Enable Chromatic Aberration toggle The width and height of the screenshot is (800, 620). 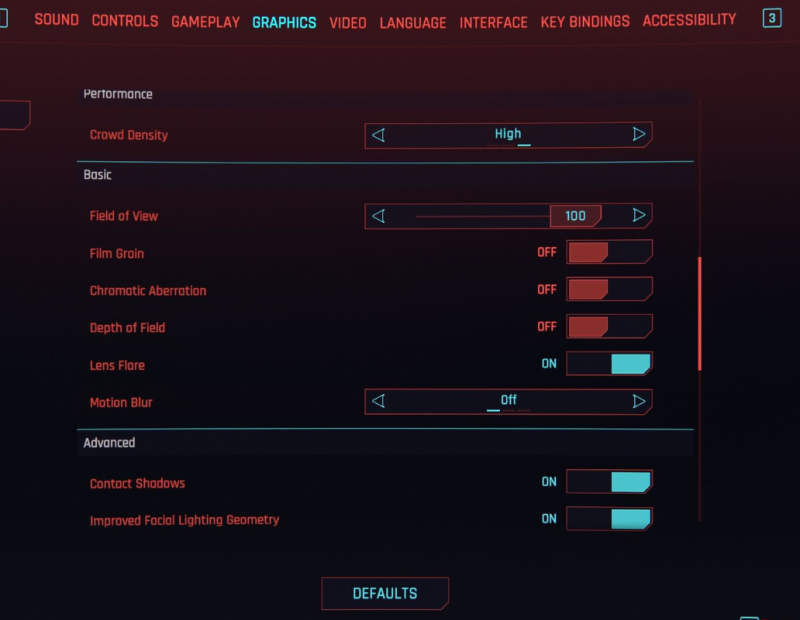(609, 289)
